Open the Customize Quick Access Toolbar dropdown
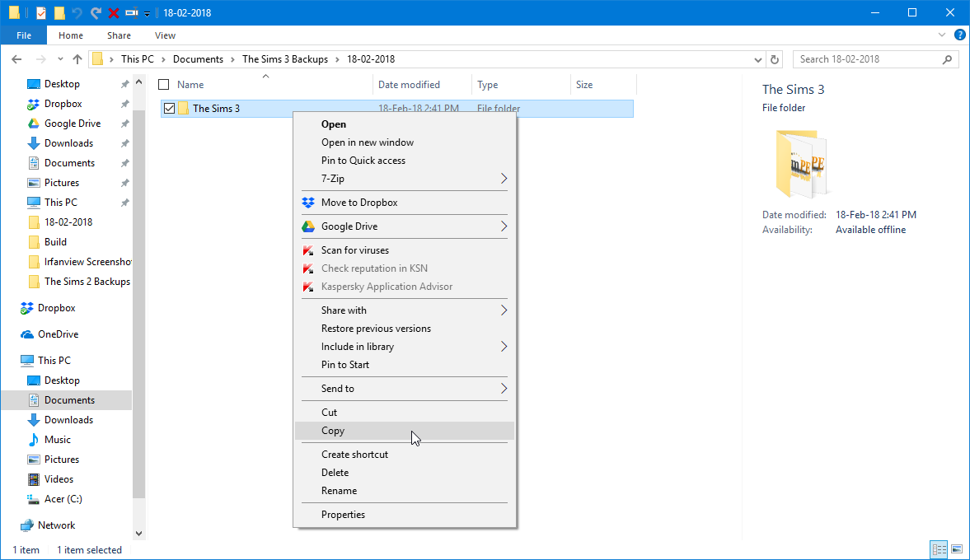This screenshot has height=560, width=970. tap(147, 13)
